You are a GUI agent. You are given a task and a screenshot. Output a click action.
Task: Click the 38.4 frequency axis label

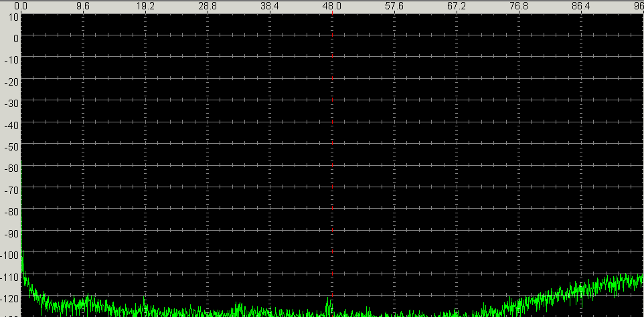click(x=270, y=7)
